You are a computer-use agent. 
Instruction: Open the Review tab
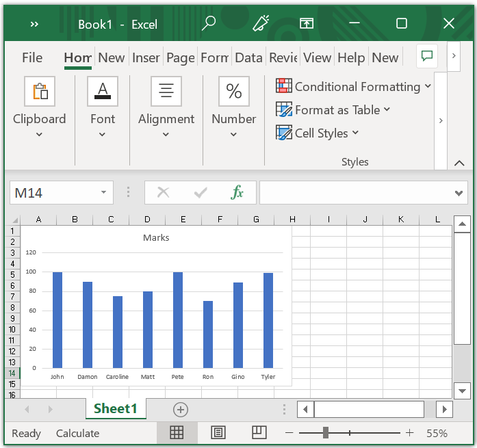pos(283,57)
